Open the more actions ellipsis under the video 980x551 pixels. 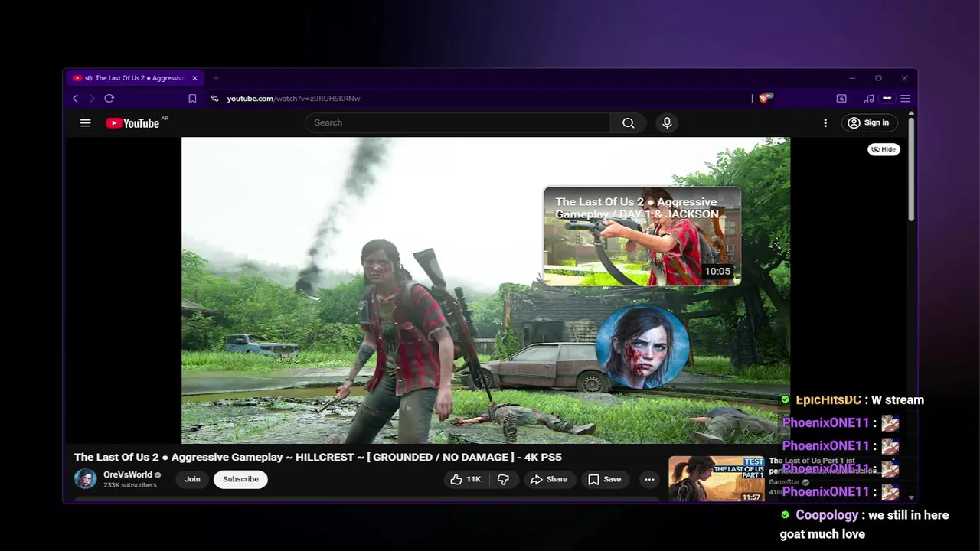point(649,479)
